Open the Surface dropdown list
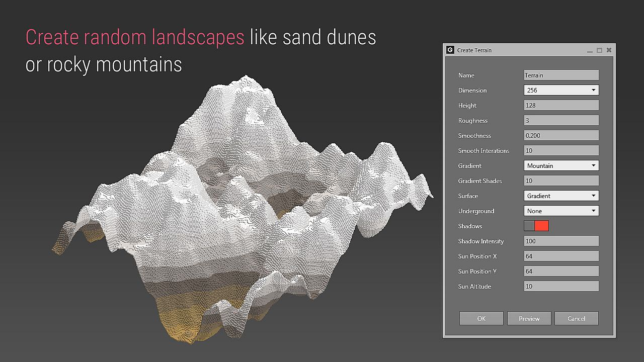This screenshot has width=644, height=362. (x=561, y=196)
